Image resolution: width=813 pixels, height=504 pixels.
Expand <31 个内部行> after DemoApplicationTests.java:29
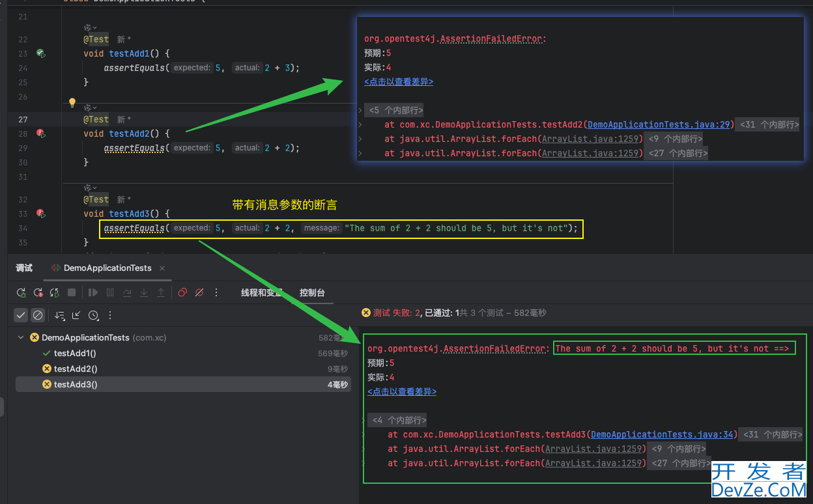(x=768, y=124)
